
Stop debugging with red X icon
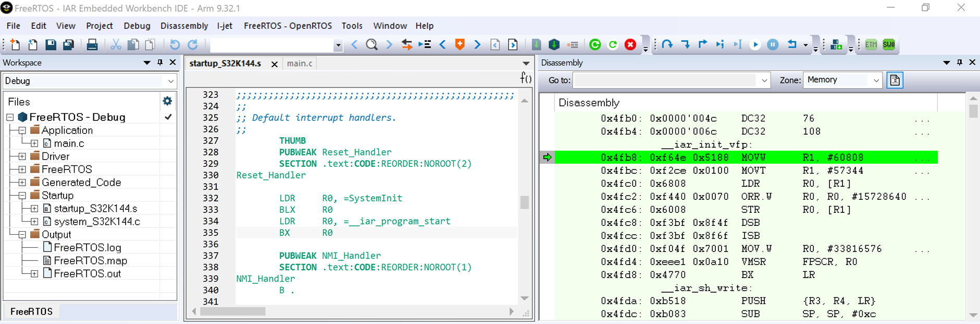point(630,45)
